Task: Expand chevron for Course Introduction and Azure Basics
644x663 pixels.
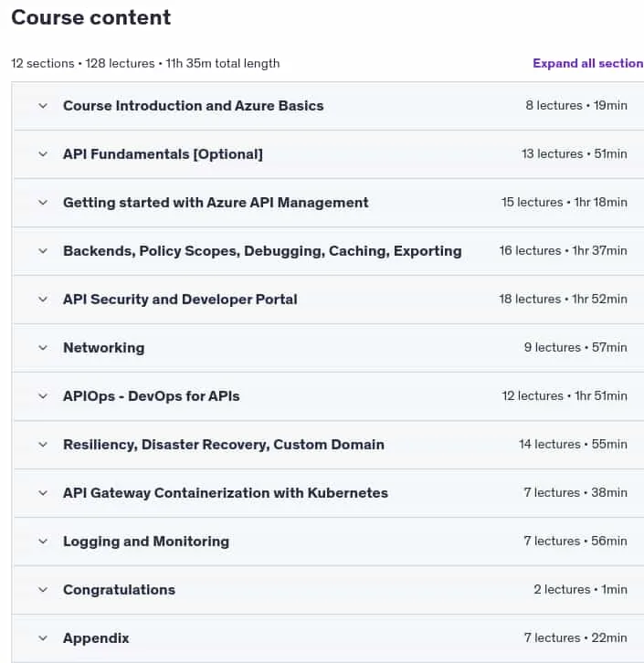Action: (x=43, y=106)
